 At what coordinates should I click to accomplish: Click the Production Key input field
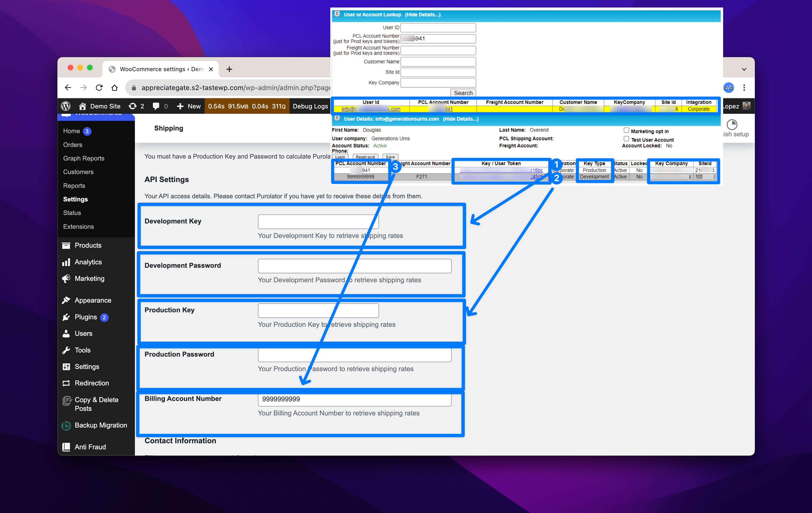pyautogui.click(x=318, y=310)
